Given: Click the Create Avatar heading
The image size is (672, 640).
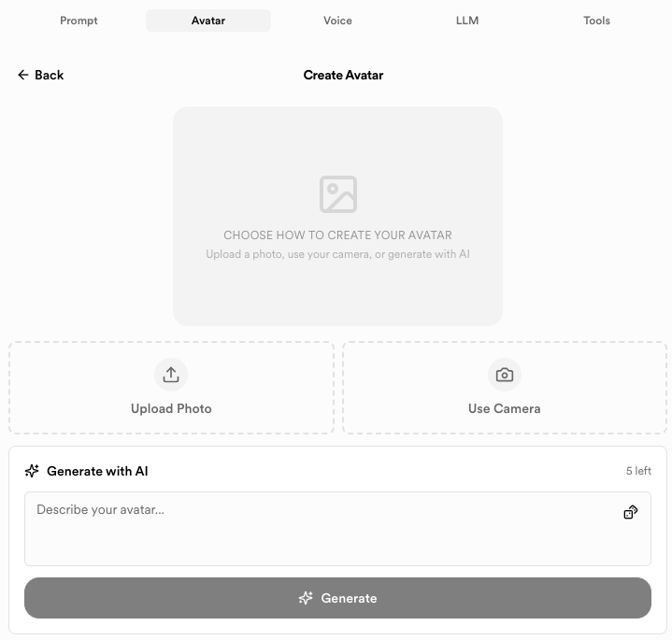Looking at the screenshot, I should coord(343,75).
